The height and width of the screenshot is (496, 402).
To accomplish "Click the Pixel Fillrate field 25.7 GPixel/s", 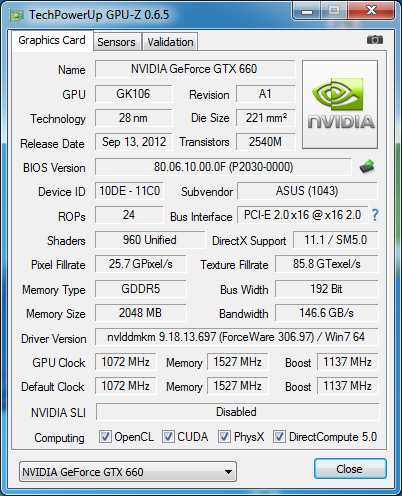I will tap(141, 264).
